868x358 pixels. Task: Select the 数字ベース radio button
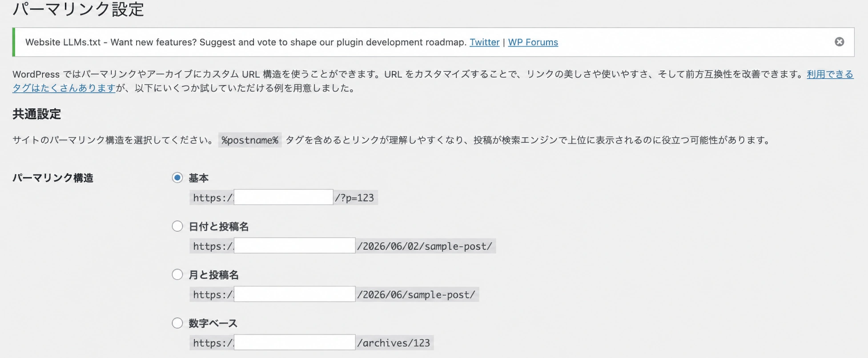pyautogui.click(x=177, y=323)
